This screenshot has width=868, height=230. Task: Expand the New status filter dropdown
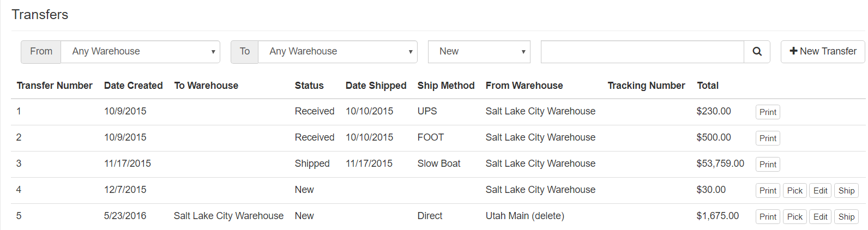[479, 52]
